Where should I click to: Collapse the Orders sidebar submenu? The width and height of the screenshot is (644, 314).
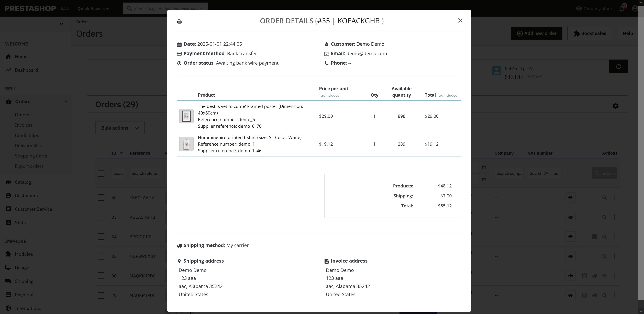point(66,101)
